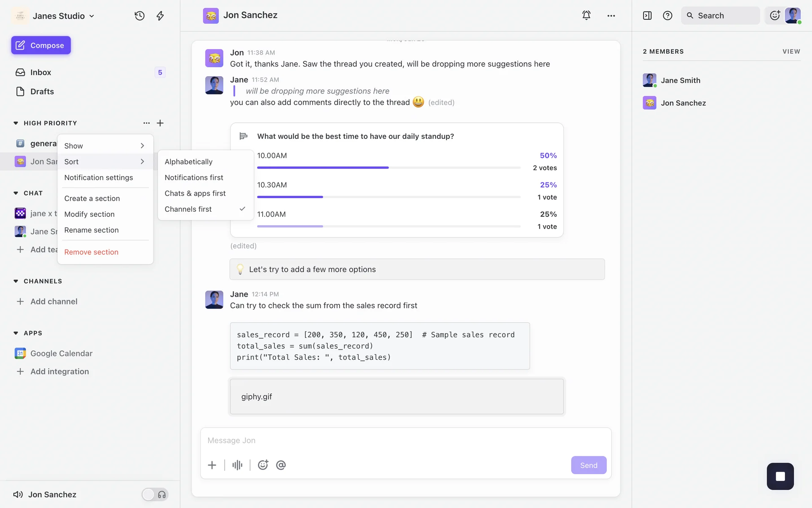Toggle the right sidebar panel icon
This screenshot has width=812, height=508.
point(647,16)
